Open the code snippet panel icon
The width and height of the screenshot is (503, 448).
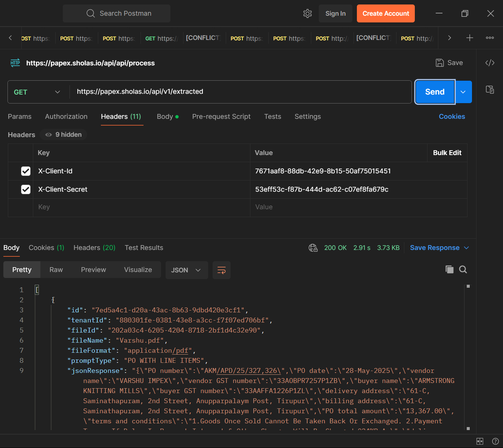490,63
